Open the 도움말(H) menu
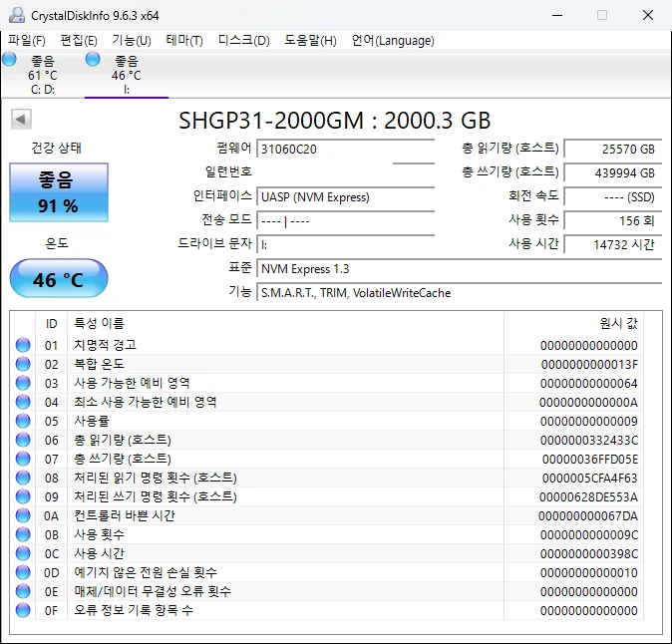This screenshot has width=672, height=644. [x=311, y=41]
